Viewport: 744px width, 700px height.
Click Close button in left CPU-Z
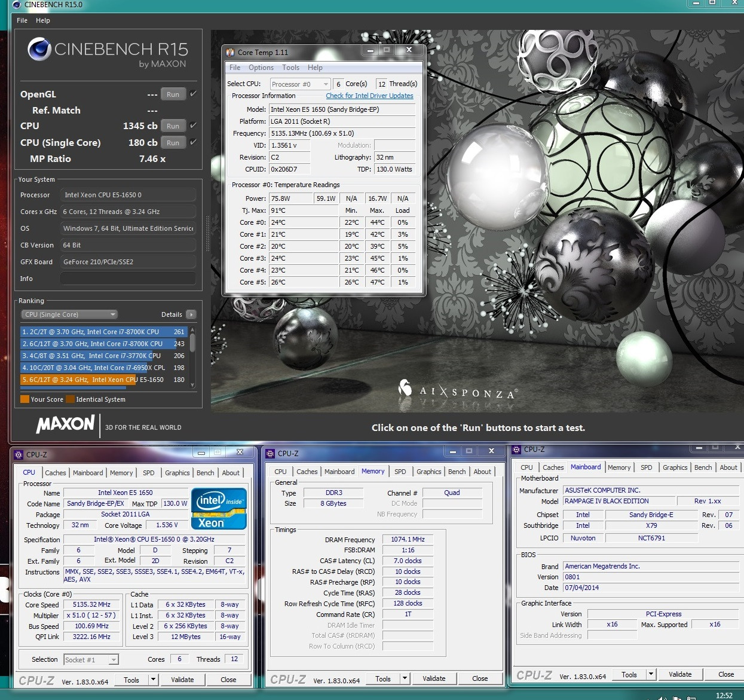[228, 680]
